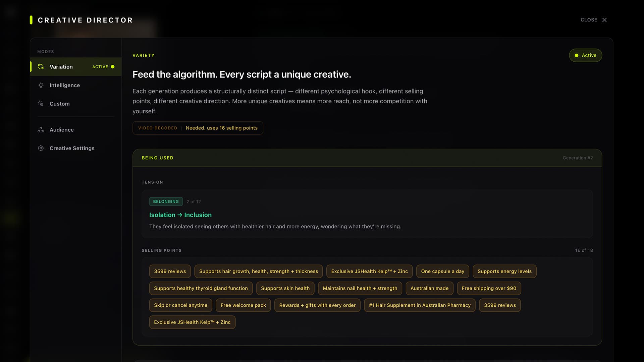
Task: Select 'Supports healthy thyroid gland function' chip
Action: pyautogui.click(x=201, y=288)
